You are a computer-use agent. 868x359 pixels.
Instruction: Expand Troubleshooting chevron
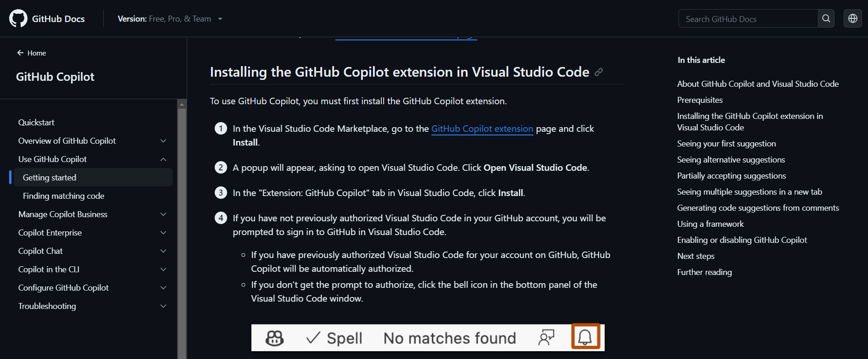pos(163,306)
